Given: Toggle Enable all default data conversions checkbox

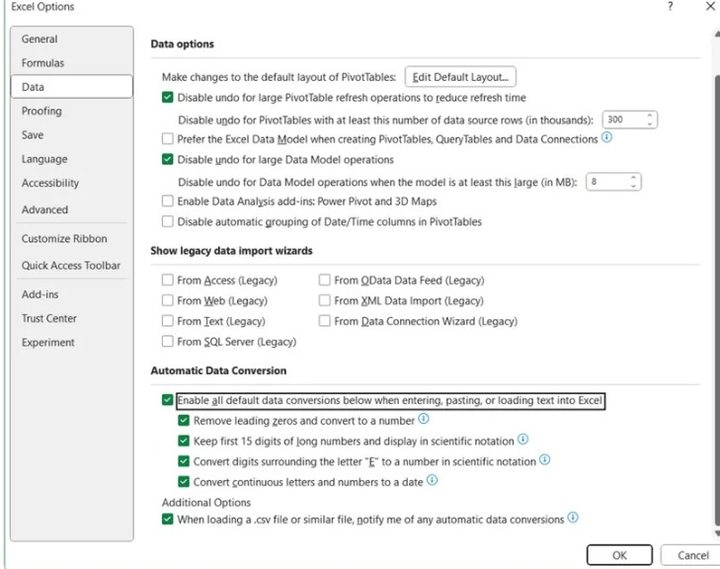Looking at the screenshot, I should point(168,400).
